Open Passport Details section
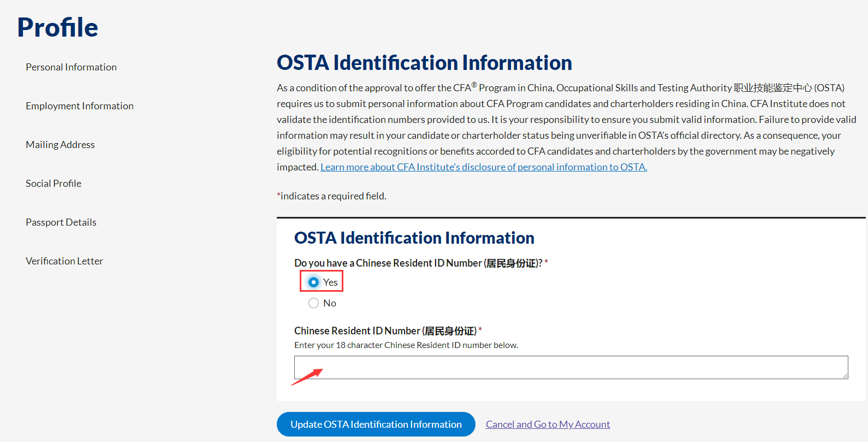 click(x=61, y=222)
